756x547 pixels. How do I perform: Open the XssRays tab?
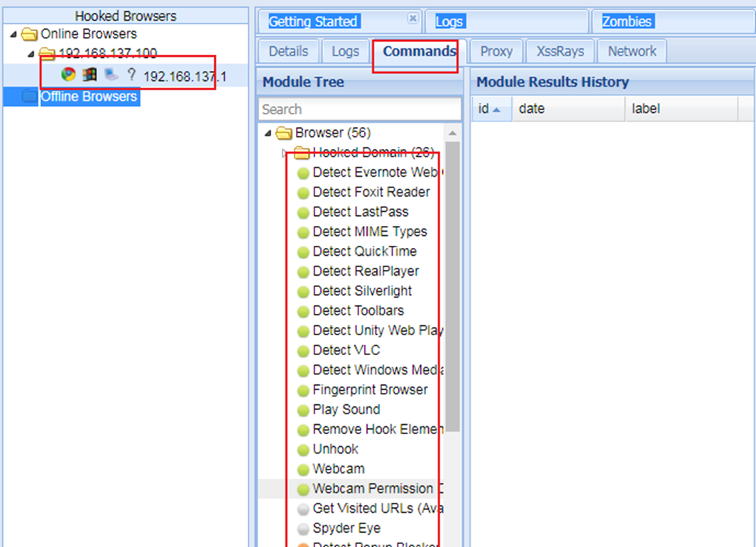[x=559, y=51]
